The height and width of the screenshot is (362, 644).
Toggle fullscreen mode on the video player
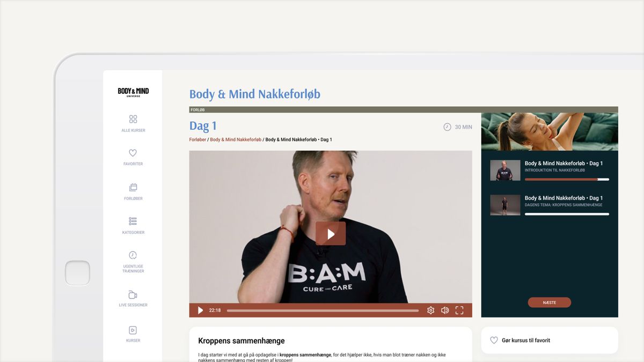tap(459, 310)
